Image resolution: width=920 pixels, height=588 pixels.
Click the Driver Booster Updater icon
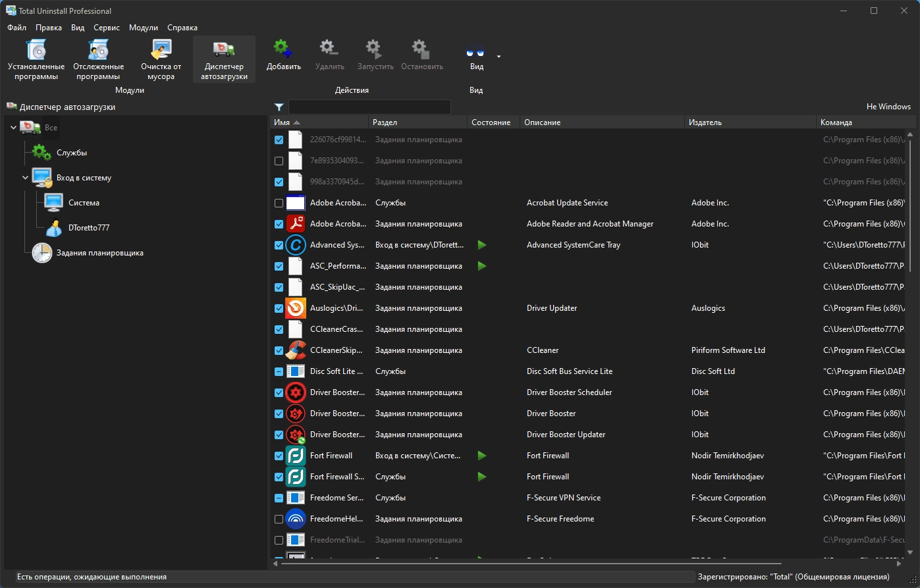point(296,435)
